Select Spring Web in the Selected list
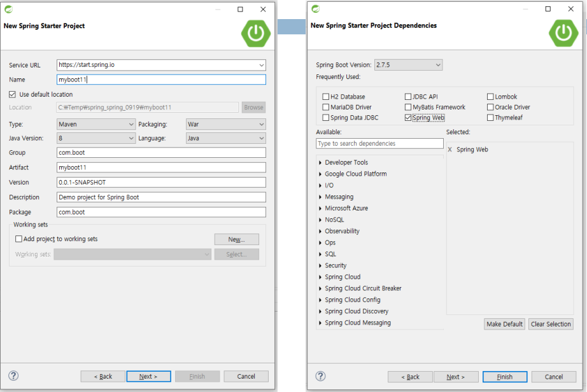 [472, 150]
